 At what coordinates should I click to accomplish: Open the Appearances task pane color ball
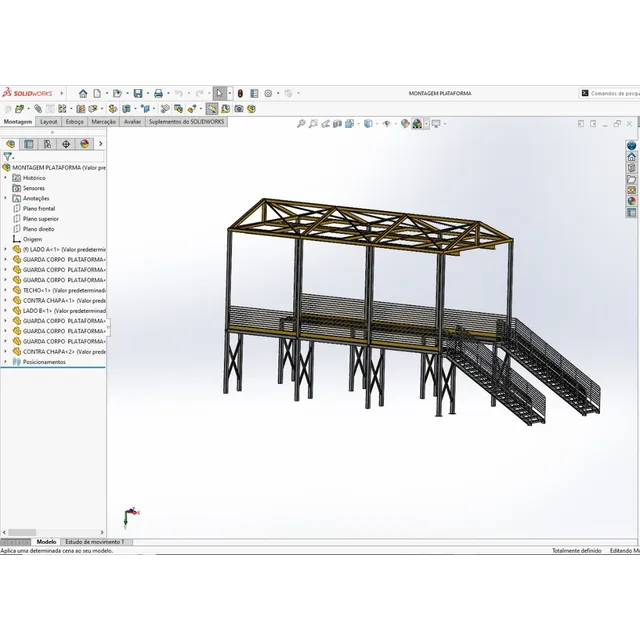coord(631,201)
